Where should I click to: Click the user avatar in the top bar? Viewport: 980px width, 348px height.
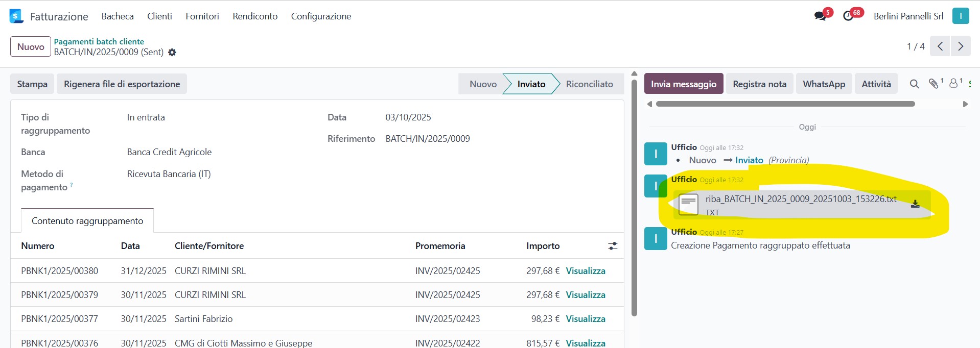pos(961,16)
